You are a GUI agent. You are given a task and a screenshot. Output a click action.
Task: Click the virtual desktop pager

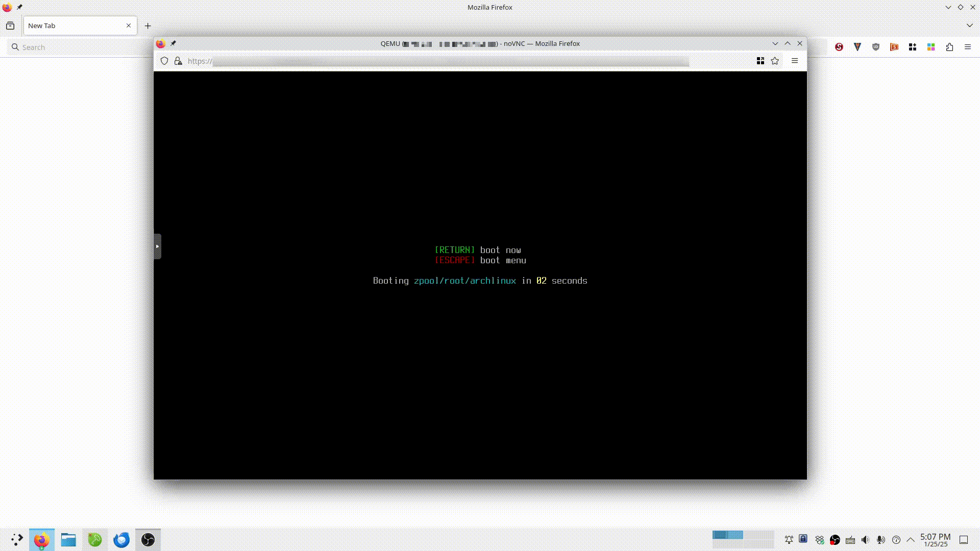(x=743, y=539)
